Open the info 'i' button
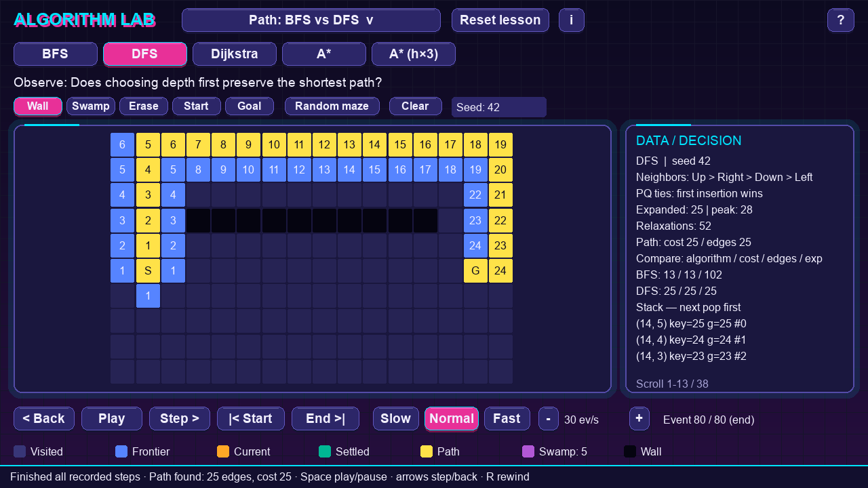This screenshot has width=868, height=488. [572, 20]
